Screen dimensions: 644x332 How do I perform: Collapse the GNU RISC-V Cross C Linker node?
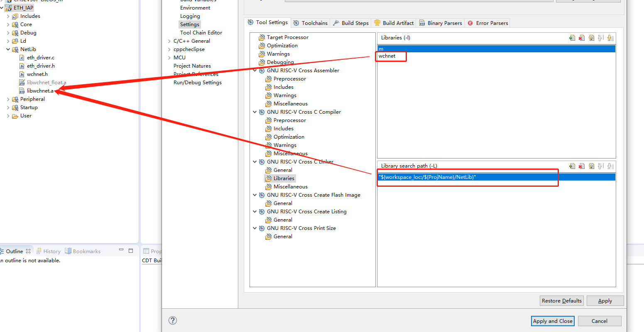coord(255,162)
